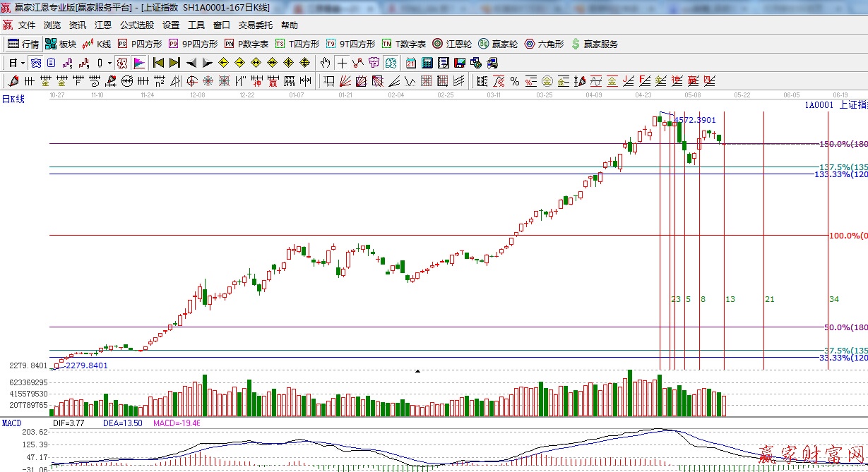Click the P四方形 button
This screenshot has width=868, height=472.
(140, 44)
